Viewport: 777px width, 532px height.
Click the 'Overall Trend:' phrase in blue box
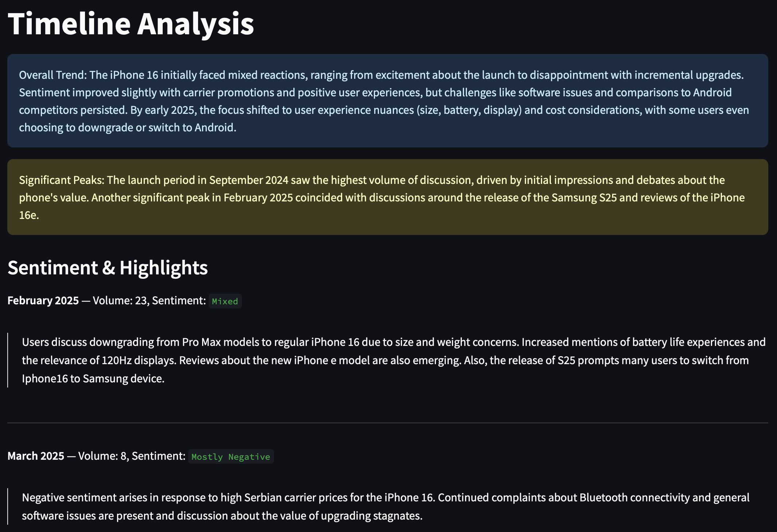53,75
